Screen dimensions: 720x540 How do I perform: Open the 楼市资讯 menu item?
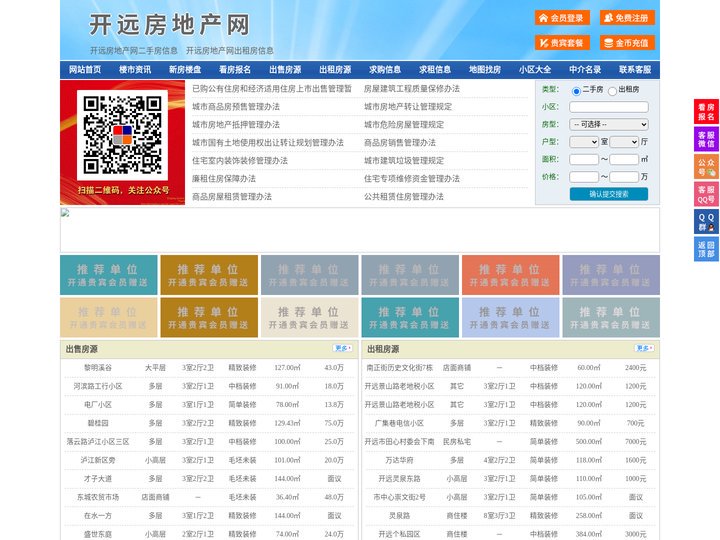(x=135, y=70)
